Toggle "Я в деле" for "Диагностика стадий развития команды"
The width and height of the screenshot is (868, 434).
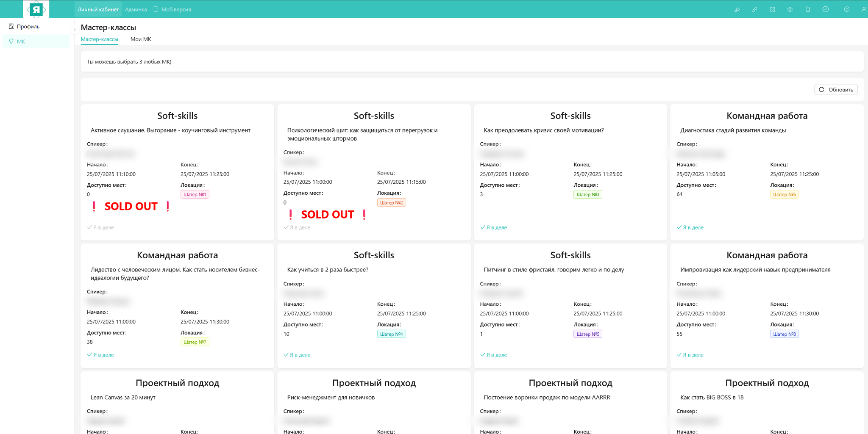pyautogui.click(x=690, y=227)
